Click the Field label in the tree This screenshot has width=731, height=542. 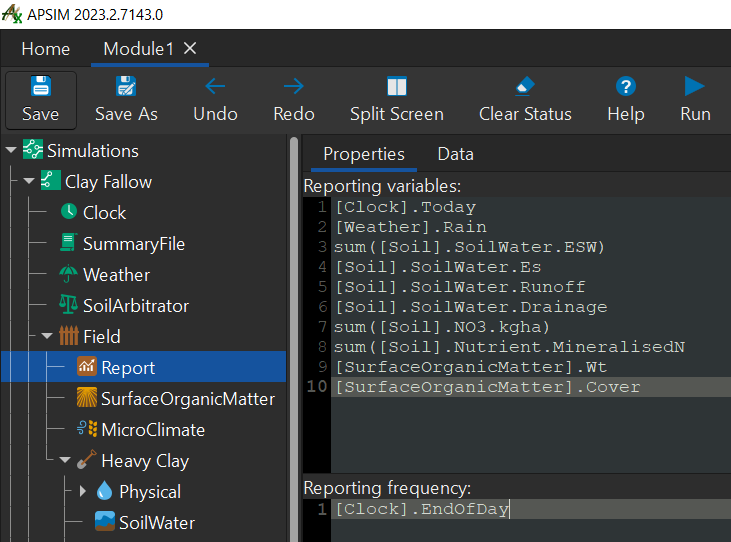pyautogui.click(x=102, y=337)
